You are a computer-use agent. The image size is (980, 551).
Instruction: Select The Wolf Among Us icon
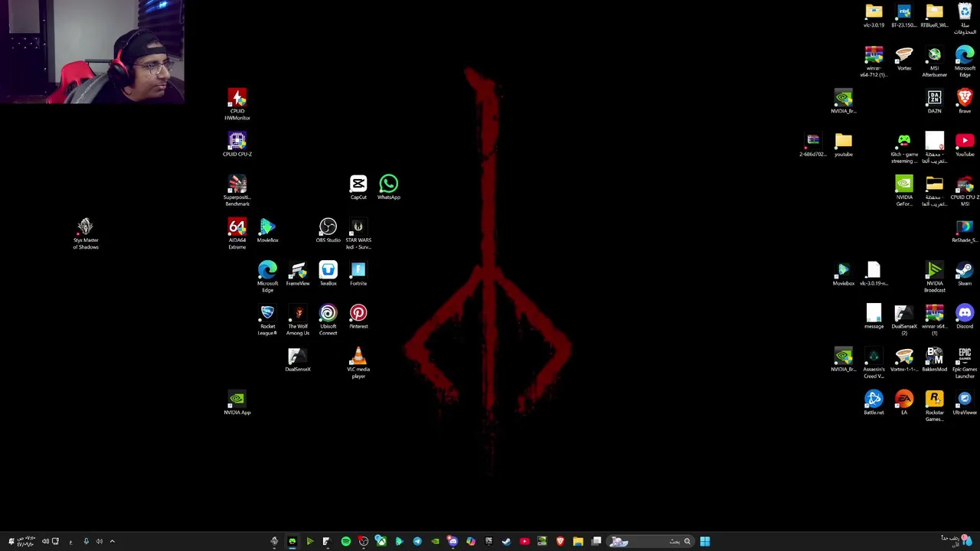[x=298, y=321]
